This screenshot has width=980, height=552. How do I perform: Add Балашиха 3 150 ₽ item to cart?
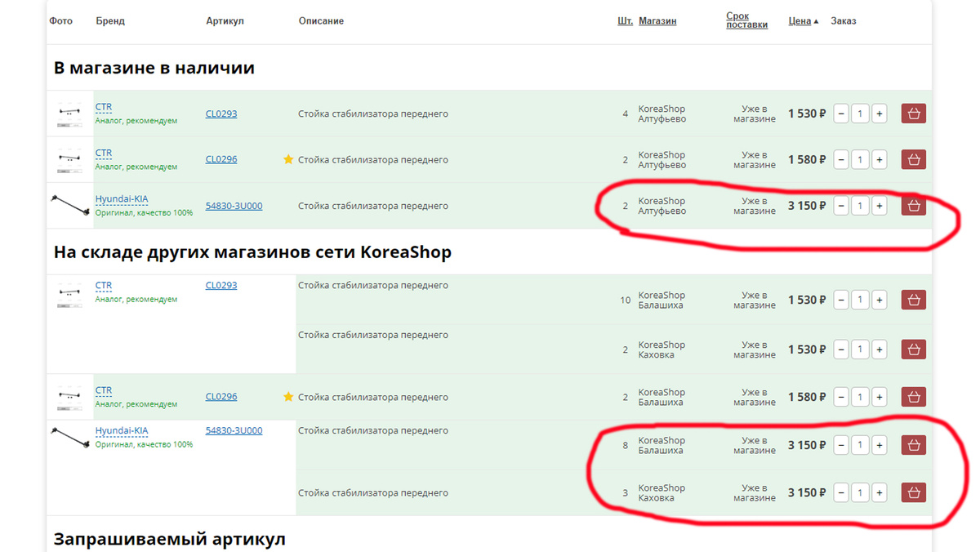coord(913,445)
